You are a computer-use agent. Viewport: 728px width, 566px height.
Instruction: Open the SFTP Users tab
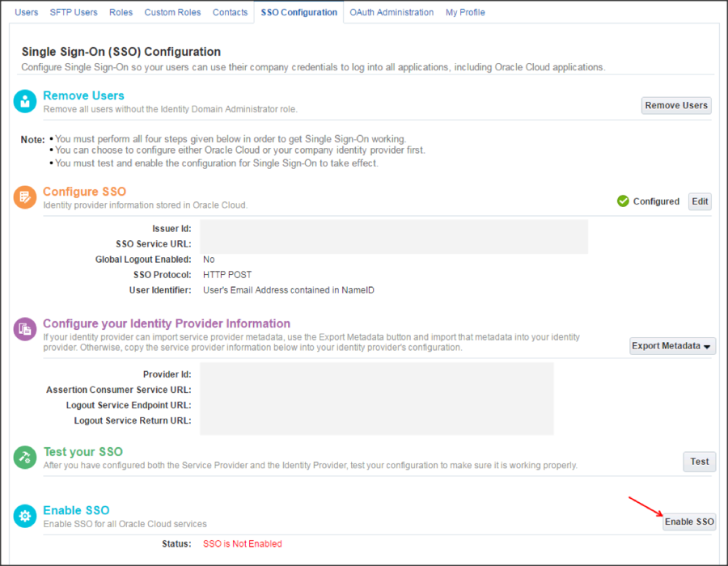click(x=74, y=12)
